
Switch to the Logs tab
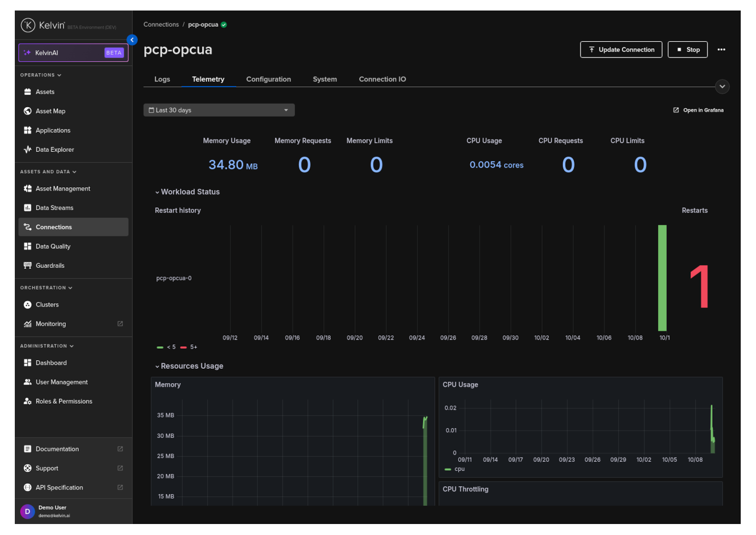(x=162, y=79)
